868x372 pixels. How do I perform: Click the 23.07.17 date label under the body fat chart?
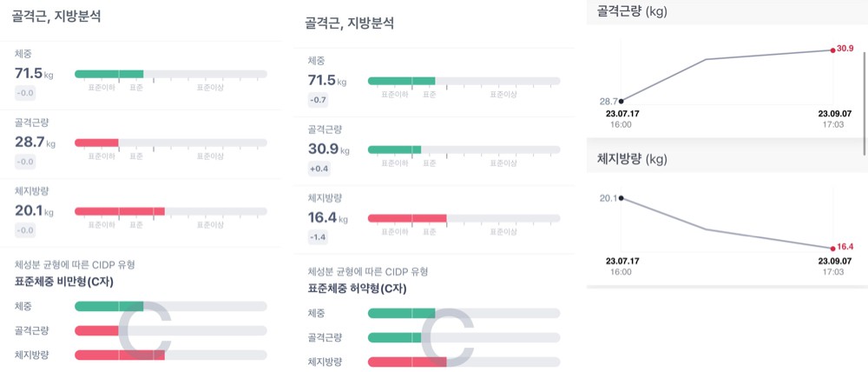621,261
